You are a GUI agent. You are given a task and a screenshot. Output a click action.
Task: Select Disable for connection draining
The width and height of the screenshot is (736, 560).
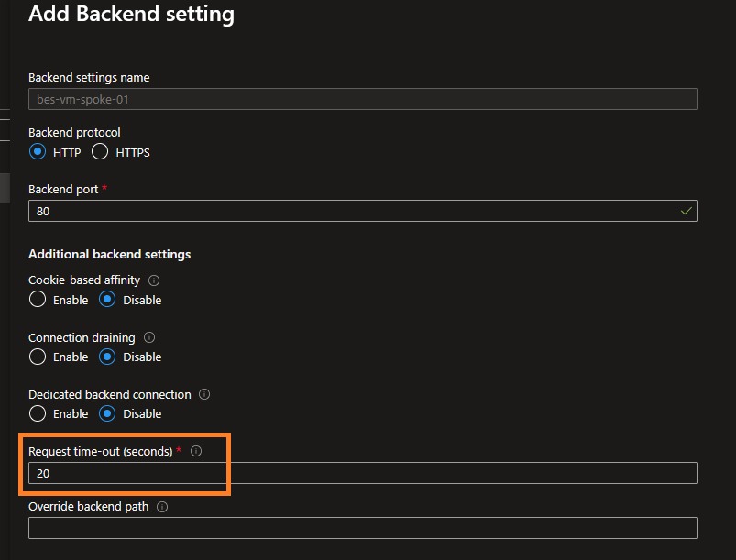pyautogui.click(x=107, y=357)
